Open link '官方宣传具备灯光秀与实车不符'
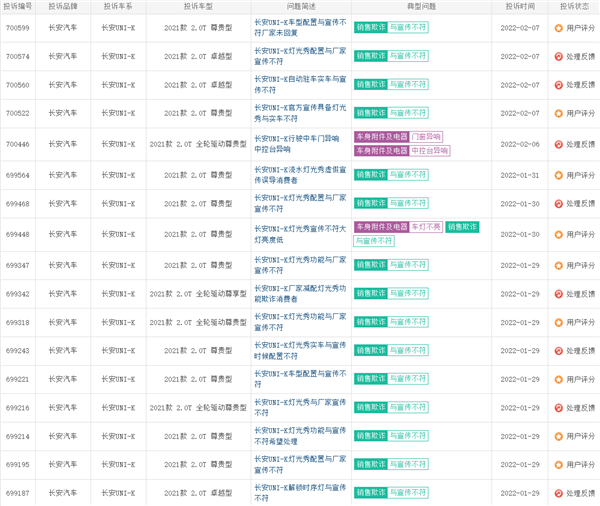This screenshot has height=506, width=600. [300, 113]
